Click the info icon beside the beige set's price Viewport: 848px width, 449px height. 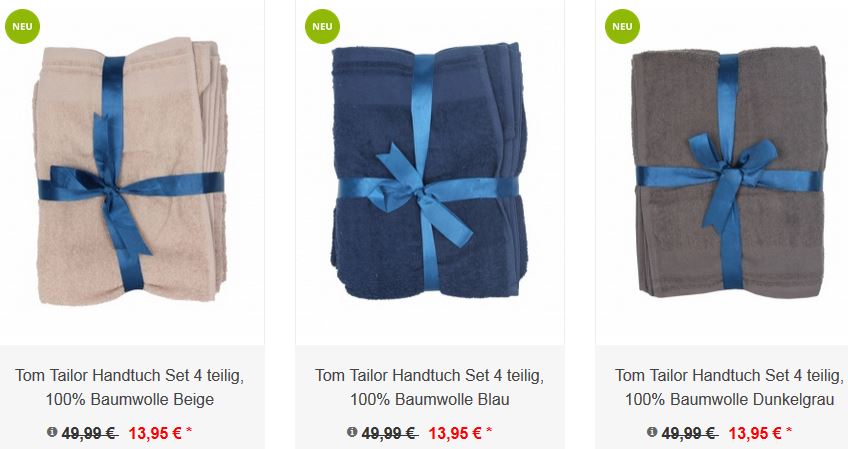[x=52, y=432]
